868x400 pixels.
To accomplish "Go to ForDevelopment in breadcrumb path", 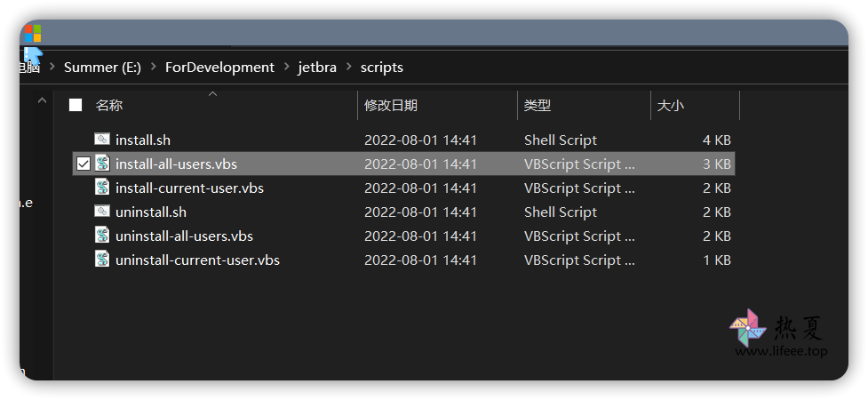I will 219,68.
